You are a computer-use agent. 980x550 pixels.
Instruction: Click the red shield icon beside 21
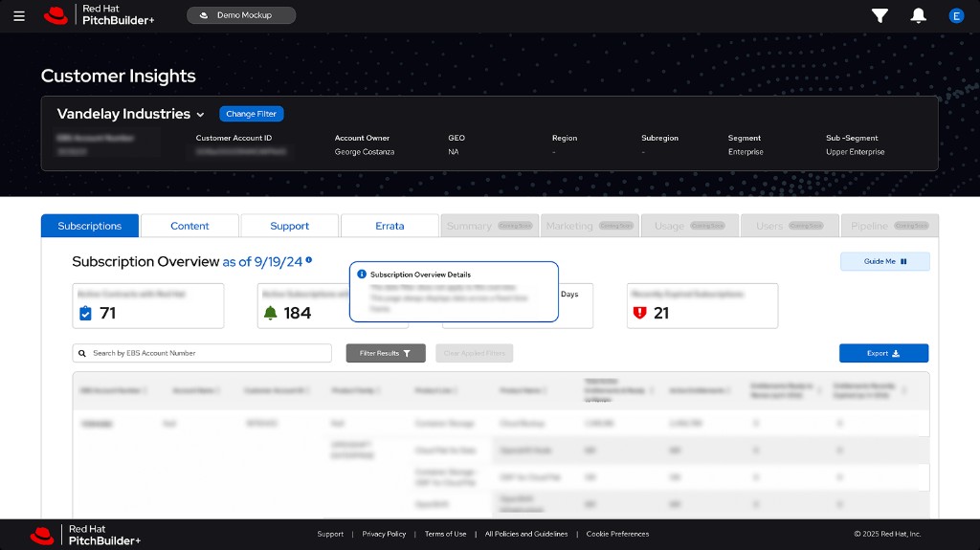(x=639, y=313)
